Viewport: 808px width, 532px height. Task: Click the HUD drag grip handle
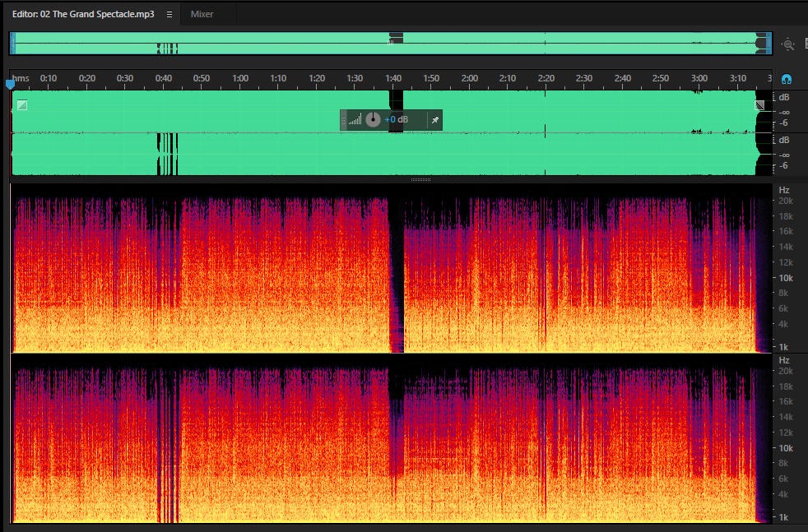[x=344, y=120]
